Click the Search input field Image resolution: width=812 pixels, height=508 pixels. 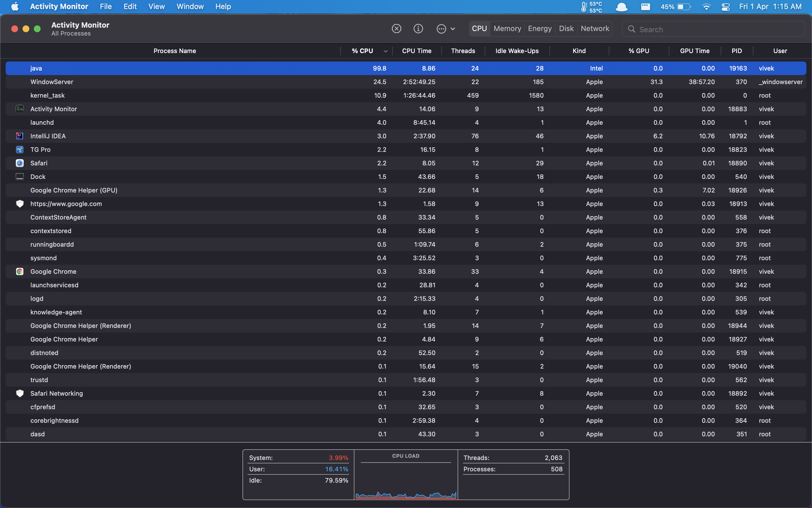tap(713, 29)
